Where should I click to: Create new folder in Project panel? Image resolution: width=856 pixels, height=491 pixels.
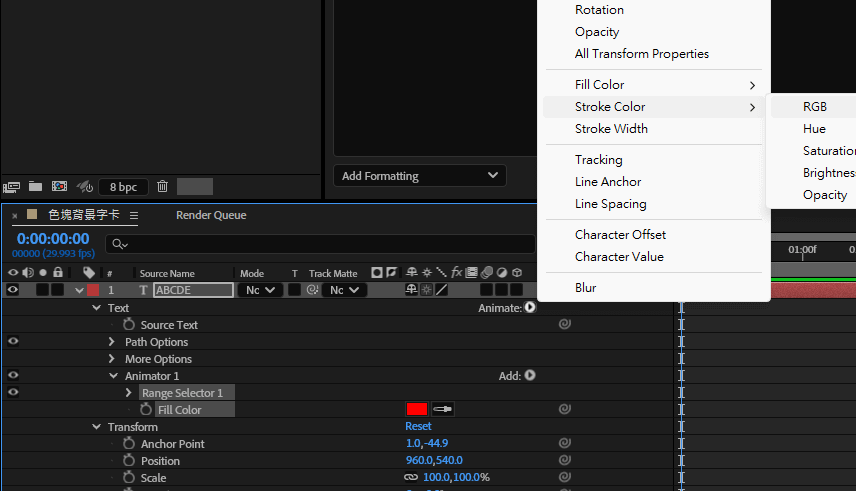pyautogui.click(x=35, y=186)
